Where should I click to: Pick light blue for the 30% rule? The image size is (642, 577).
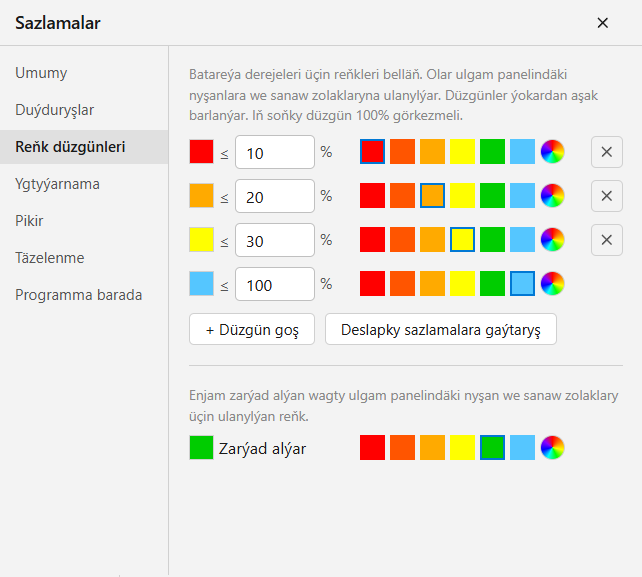coord(522,240)
